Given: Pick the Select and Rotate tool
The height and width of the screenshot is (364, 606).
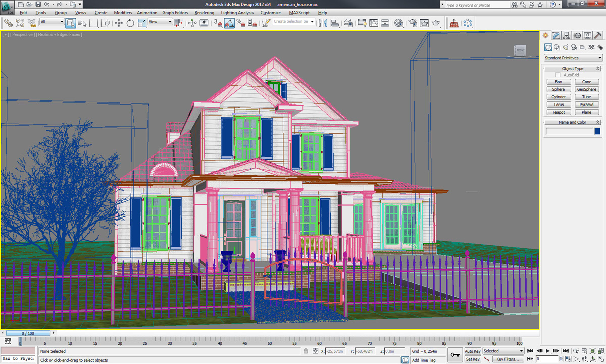Looking at the screenshot, I should pyautogui.click(x=130, y=23).
